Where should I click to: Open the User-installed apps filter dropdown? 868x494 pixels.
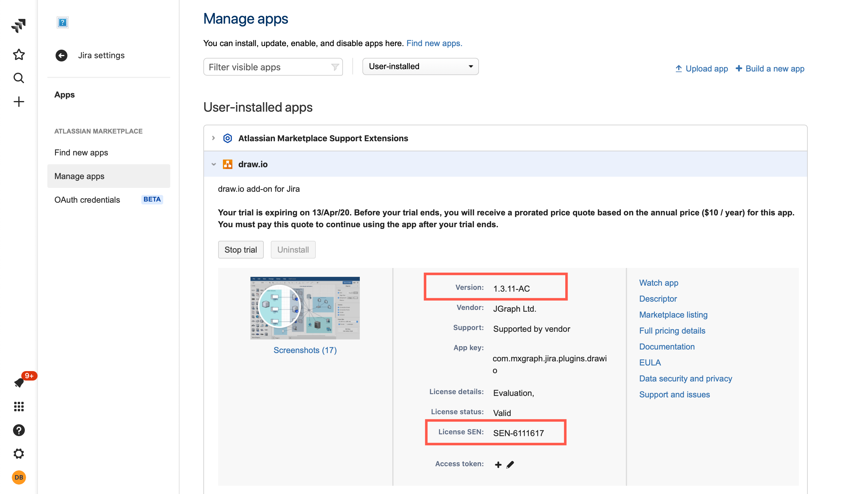[x=420, y=67]
